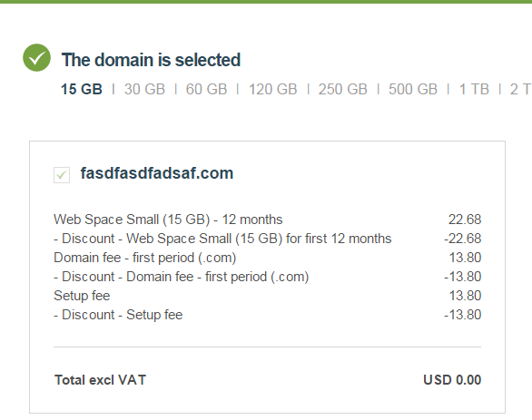This screenshot has height=420, width=532.
Task: Click the Domain fee first period line
Action: click(145, 258)
